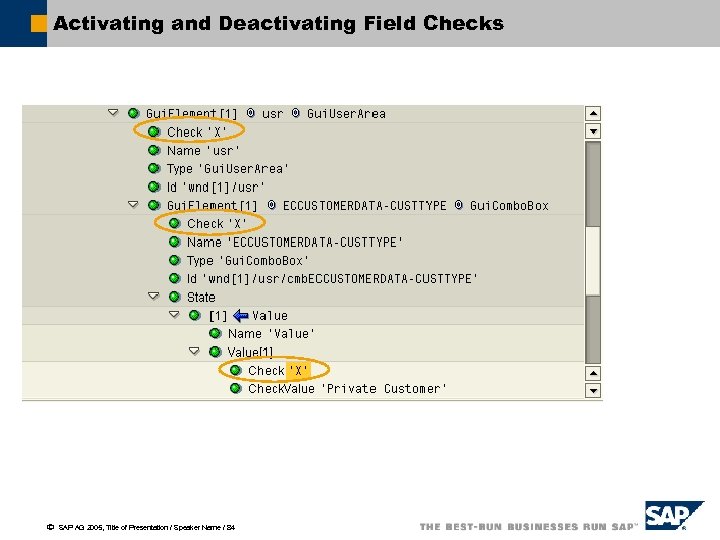Screen dimensions: 720x540
Task: Click circle icon before GuiUserArea in first row
Action: pyautogui.click(x=295, y=112)
